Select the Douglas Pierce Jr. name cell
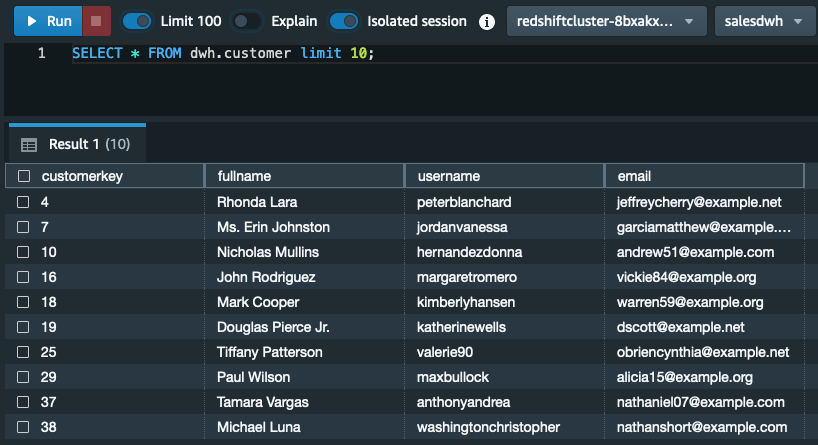 [x=273, y=327]
